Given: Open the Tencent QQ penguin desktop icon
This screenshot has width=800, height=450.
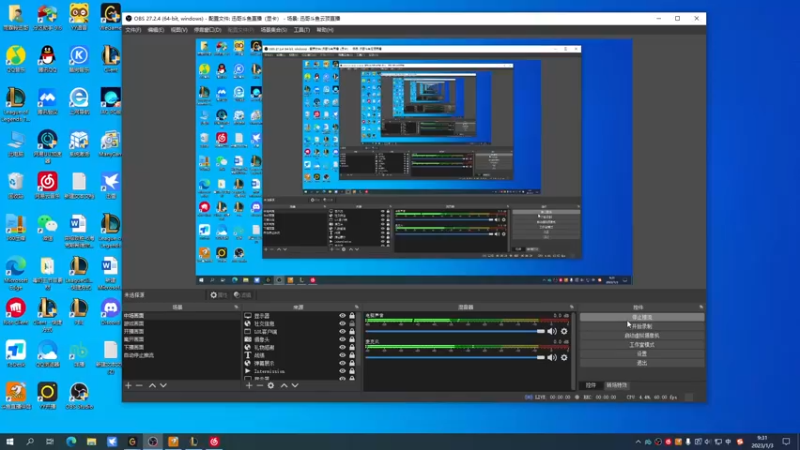Looking at the screenshot, I should (47, 59).
